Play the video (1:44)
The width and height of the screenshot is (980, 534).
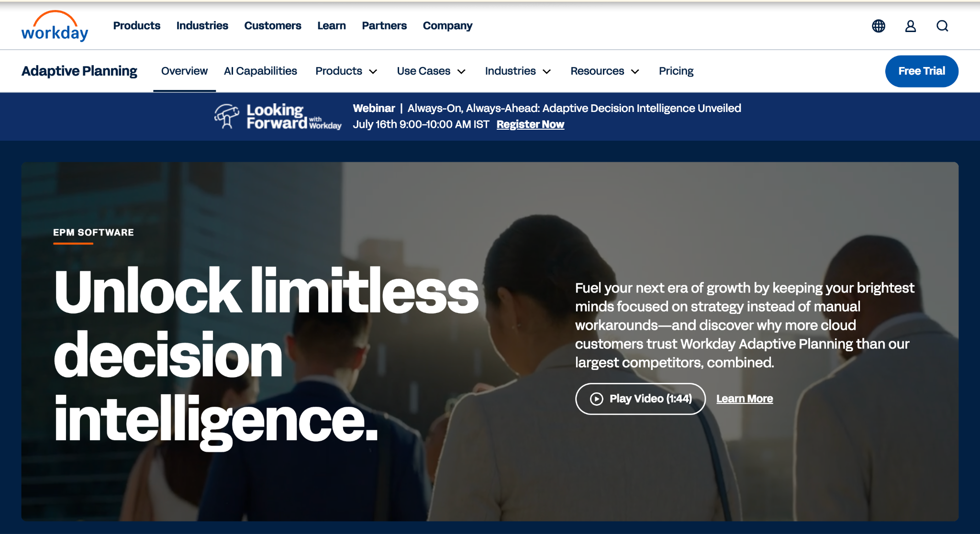click(x=640, y=399)
